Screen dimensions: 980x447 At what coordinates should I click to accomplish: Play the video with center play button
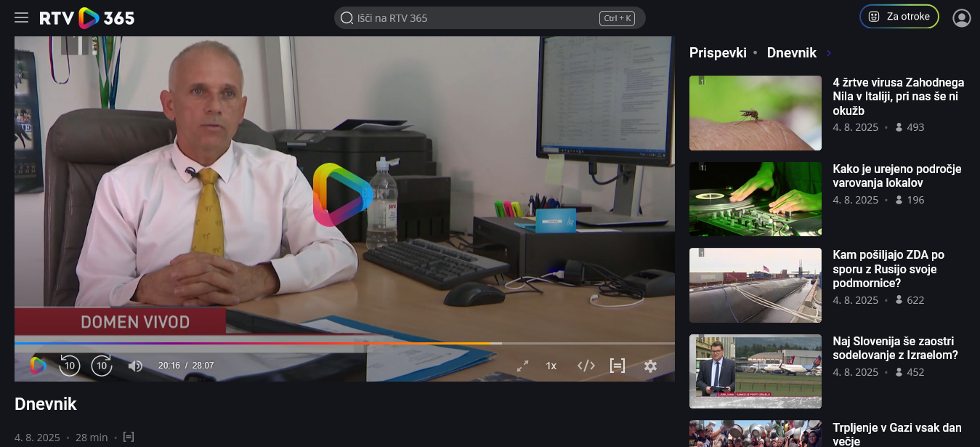tap(343, 195)
